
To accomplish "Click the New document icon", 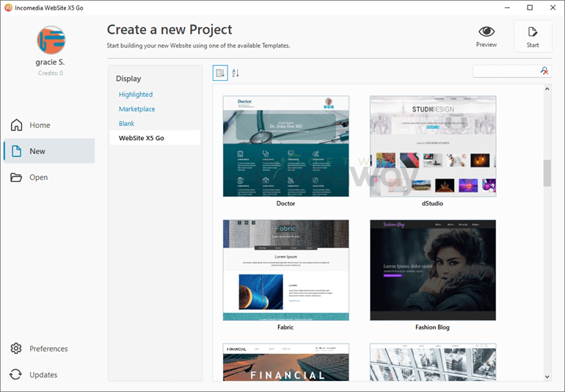I will (x=17, y=151).
